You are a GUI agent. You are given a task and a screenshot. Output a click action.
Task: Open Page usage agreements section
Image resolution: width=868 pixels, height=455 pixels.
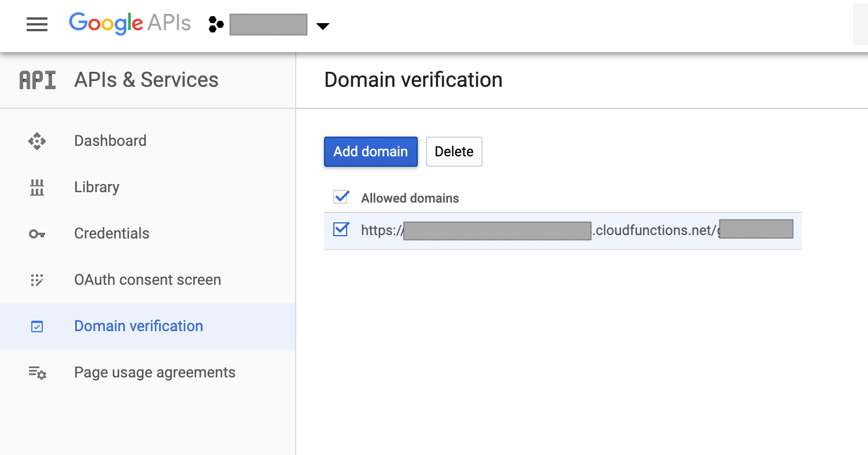click(155, 372)
